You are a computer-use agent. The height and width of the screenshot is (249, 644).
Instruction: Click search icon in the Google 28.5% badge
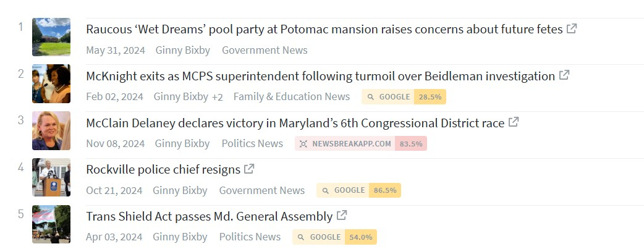tap(371, 97)
